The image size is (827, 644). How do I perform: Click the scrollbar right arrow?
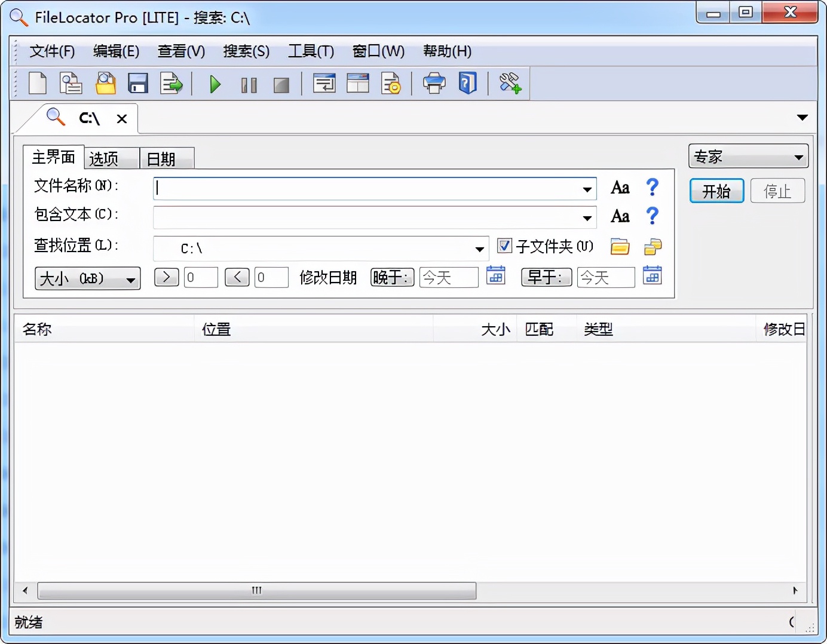point(795,590)
